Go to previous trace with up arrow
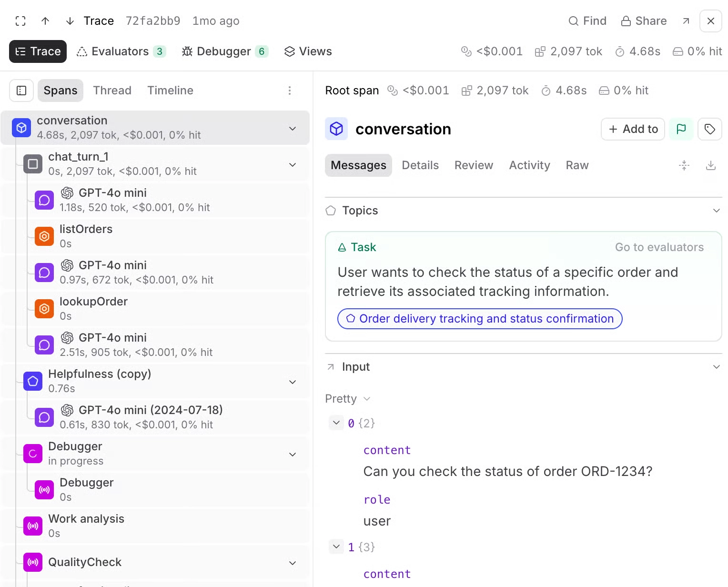Image resolution: width=728 pixels, height=587 pixels. (45, 21)
